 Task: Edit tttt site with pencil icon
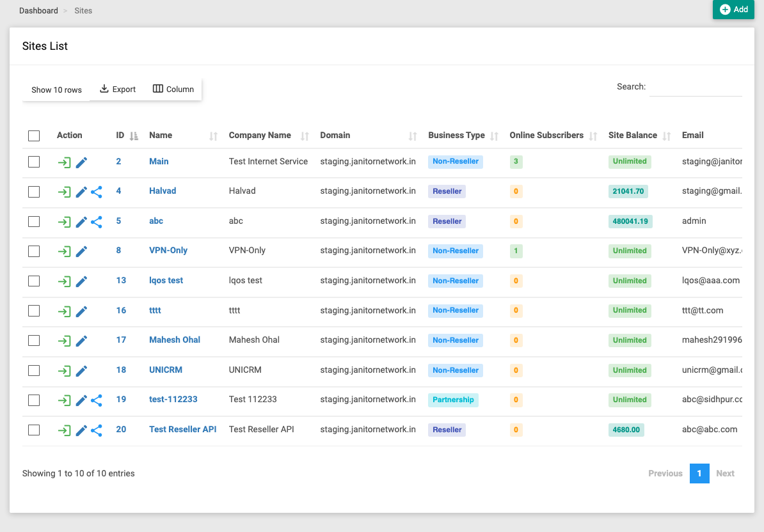pyautogui.click(x=81, y=311)
